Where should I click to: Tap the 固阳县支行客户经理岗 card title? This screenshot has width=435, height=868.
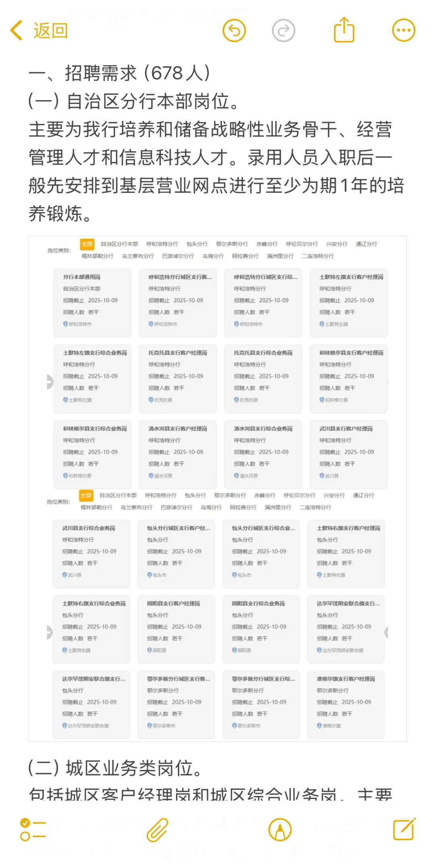(173, 604)
